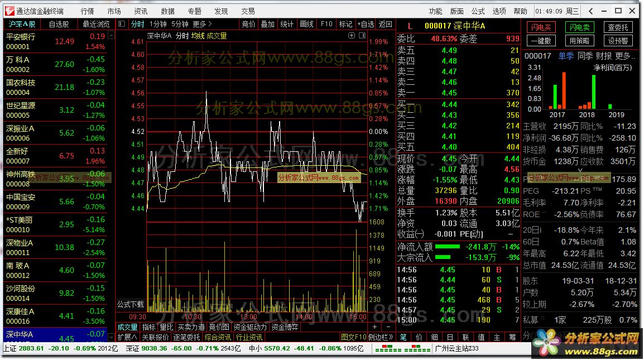Open the 公式 menu
Screen dimensions: 644x360
point(478,11)
